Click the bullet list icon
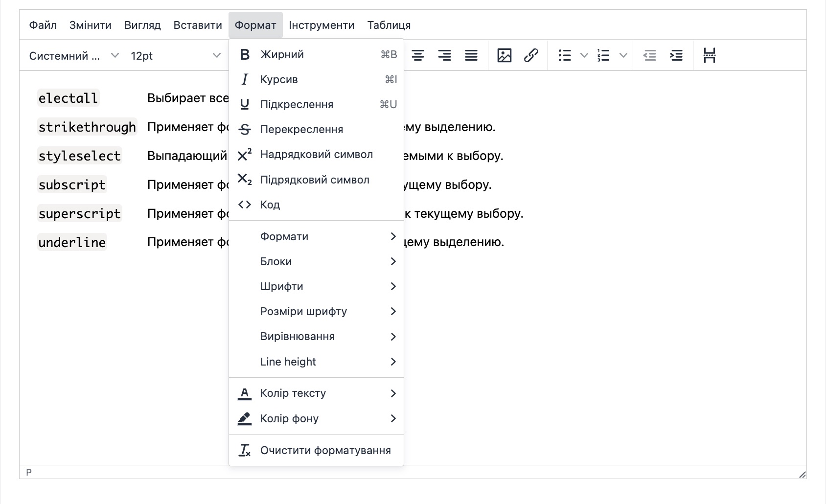826x504 pixels. pos(565,56)
